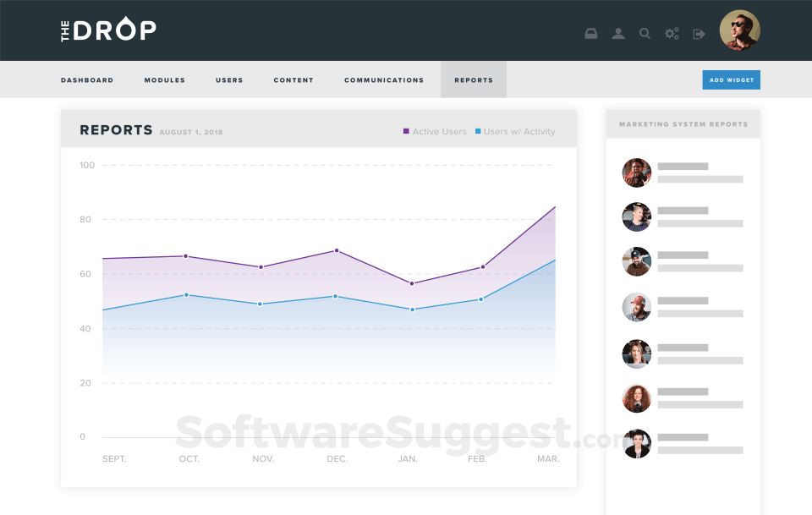This screenshot has width=812, height=515.
Task: Select the Content tab
Action: coord(294,80)
